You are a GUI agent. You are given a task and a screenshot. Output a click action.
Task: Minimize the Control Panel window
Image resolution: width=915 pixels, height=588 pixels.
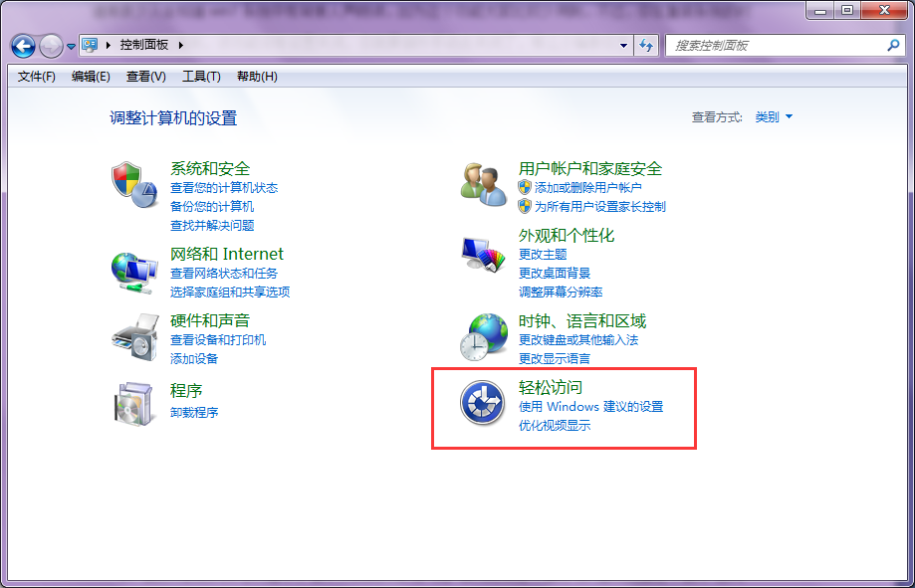819,10
